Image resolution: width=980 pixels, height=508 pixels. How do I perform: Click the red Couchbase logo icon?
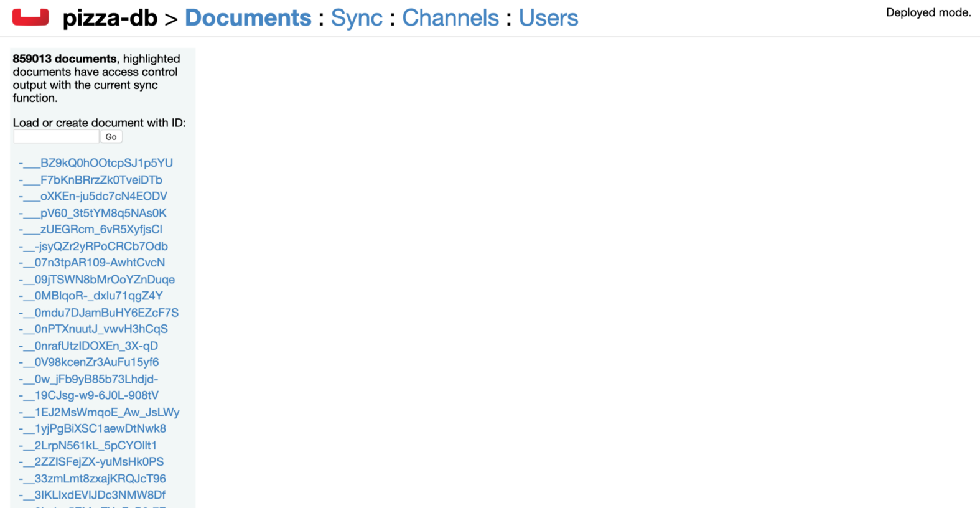click(30, 17)
